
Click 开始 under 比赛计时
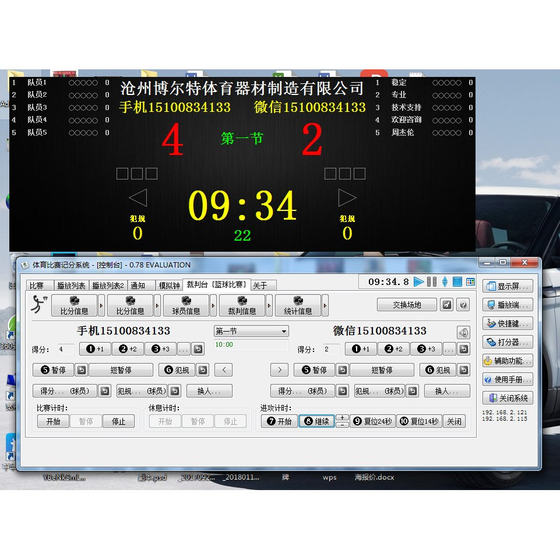(x=53, y=421)
